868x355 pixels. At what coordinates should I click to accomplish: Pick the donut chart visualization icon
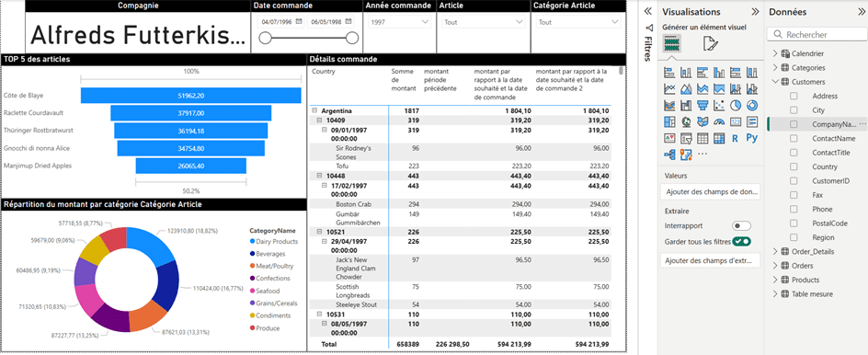pyautogui.click(x=752, y=105)
